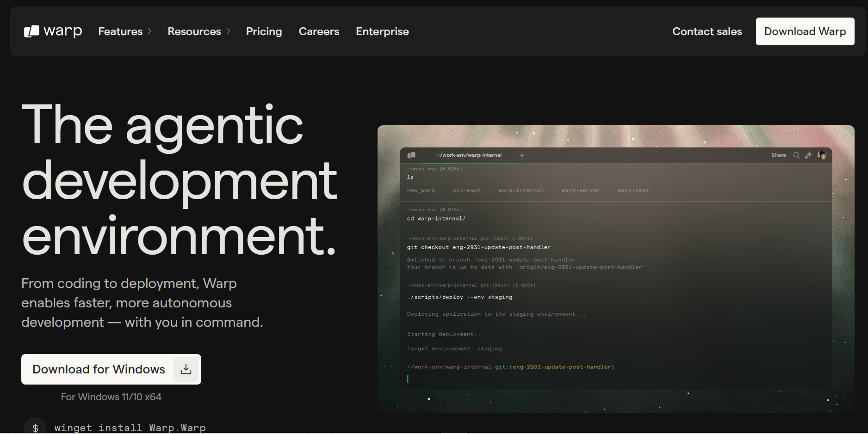Screen dimensions: 868x434
Task: Click the 'warp-internal' directory in ls output
Action: pos(521,190)
